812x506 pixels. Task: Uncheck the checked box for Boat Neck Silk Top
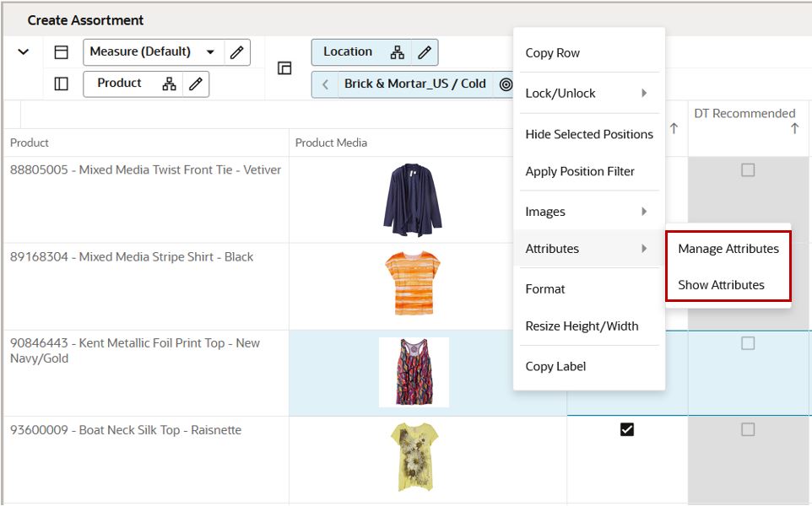pyautogui.click(x=626, y=429)
